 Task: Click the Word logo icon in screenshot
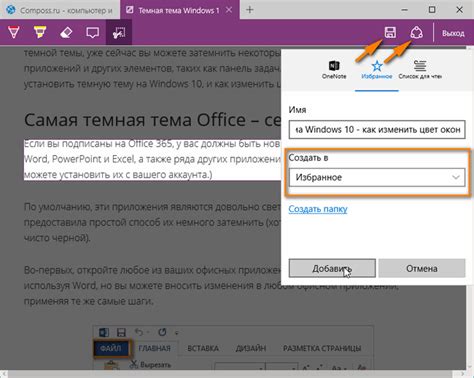click(x=104, y=332)
